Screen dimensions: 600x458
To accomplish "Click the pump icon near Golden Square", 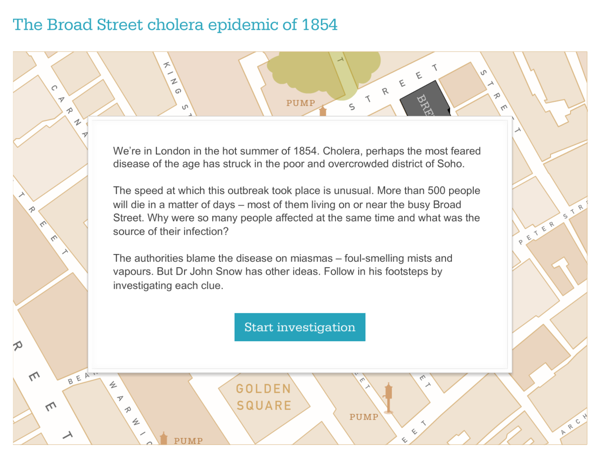I will pyautogui.click(x=388, y=398).
